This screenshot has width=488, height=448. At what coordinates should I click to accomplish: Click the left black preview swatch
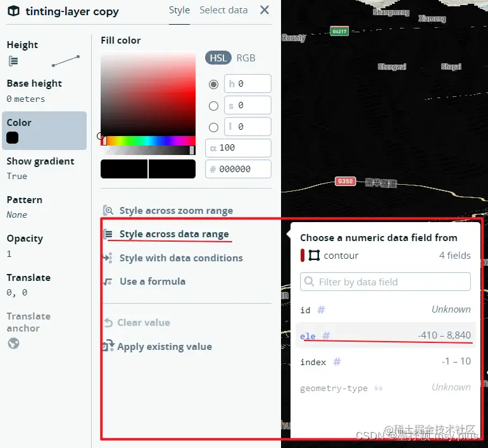coord(124,169)
